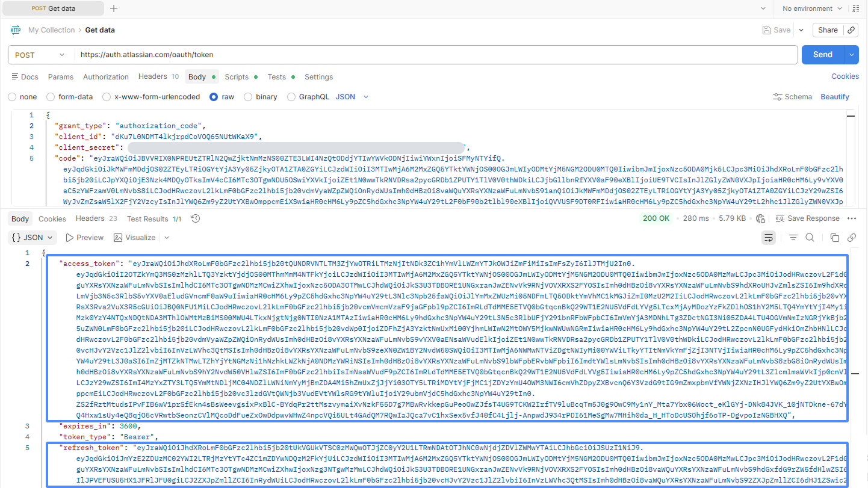The height and width of the screenshot is (488, 868).
Task: Switch to the Authorization tab
Action: [x=106, y=77]
